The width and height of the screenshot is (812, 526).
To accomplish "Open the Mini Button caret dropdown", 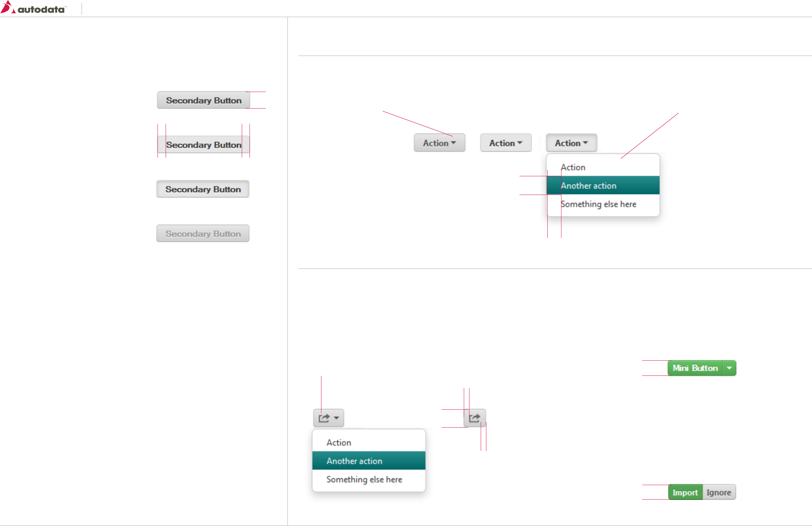I will tap(729, 368).
